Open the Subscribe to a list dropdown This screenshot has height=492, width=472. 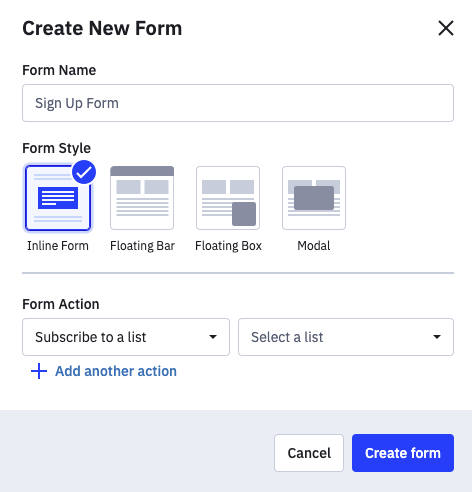(126, 337)
